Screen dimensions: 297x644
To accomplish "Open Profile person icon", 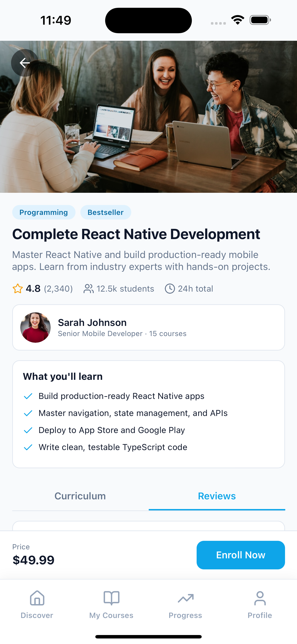I will [x=260, y=598].
